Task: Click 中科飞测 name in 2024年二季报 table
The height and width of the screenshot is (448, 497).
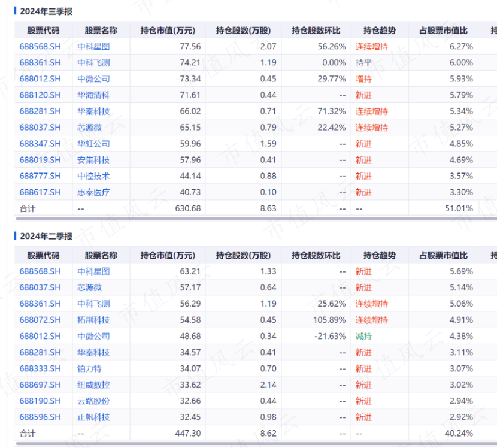Action: (x=93, y=304)
